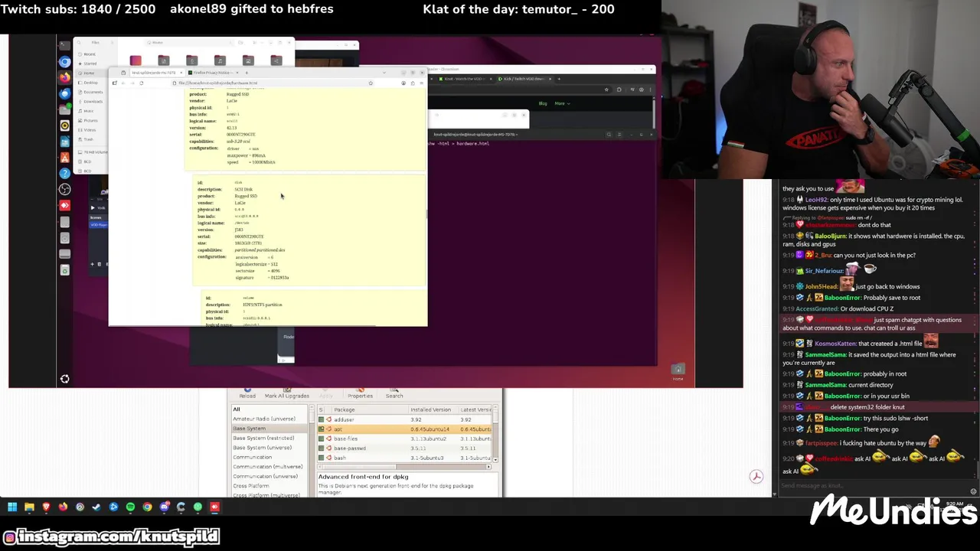Select the Kick / Twitch VOD downloader tab

(x=524, y=79)
